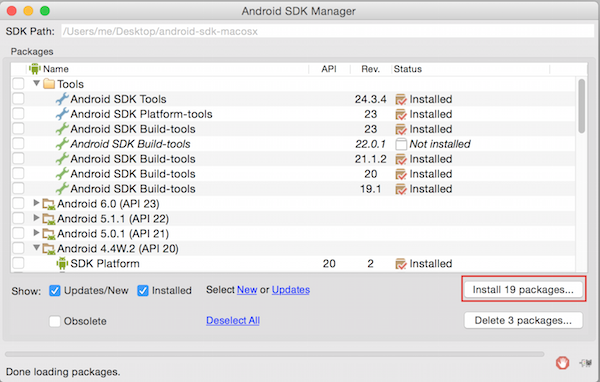Open the log icon at bottom right
Image resolution: width=600 pixels, height=382 pixels.
coord(586,362)
